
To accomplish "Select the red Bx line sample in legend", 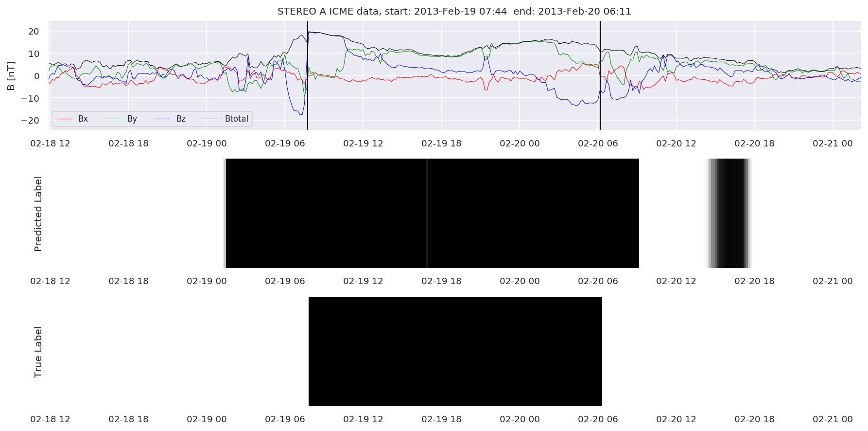I will (64, 119).
